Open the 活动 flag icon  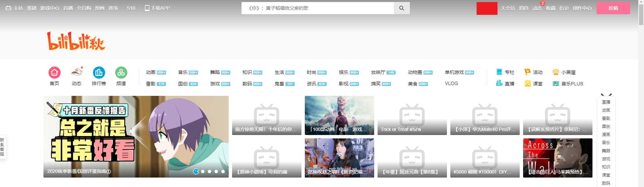tap(528, 72)
